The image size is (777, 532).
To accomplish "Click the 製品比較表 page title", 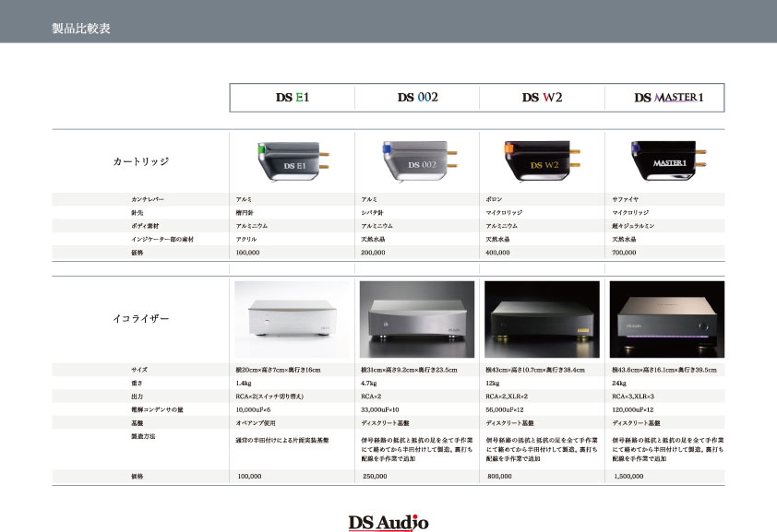I will [x=81, y=29].
